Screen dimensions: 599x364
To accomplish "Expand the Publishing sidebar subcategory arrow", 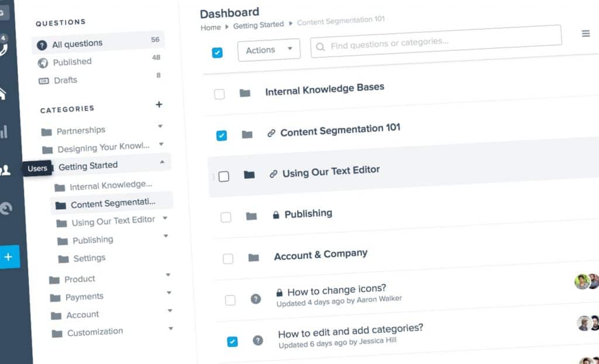I will coord(166,236).
